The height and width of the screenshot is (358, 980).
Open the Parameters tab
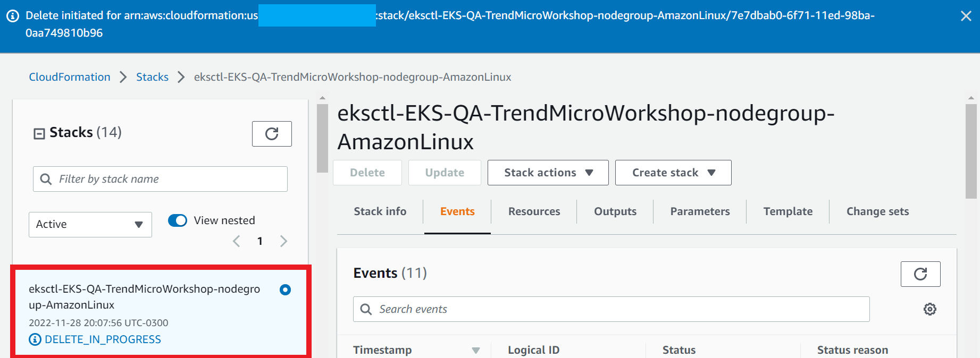[x=700, y=211]
